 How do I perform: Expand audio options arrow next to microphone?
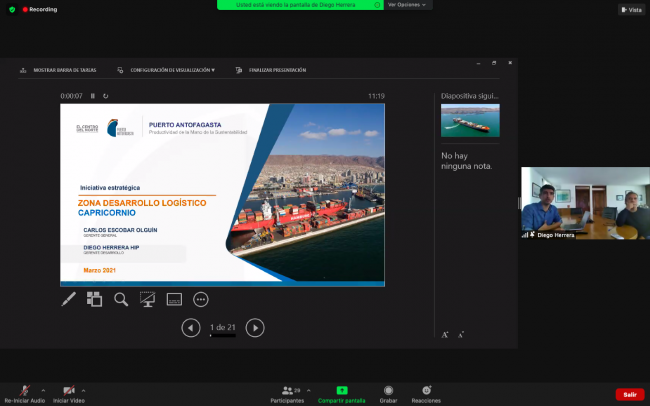click(38, 389)
